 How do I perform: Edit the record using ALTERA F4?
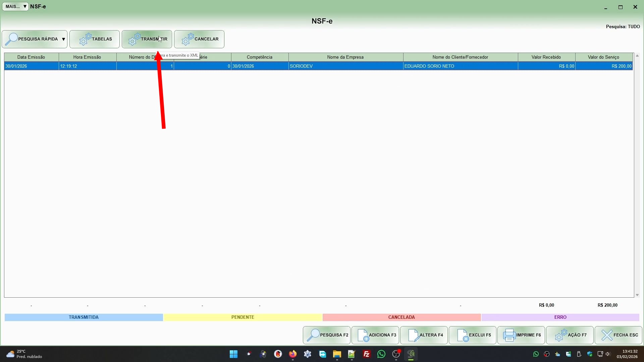pos(424,335)
